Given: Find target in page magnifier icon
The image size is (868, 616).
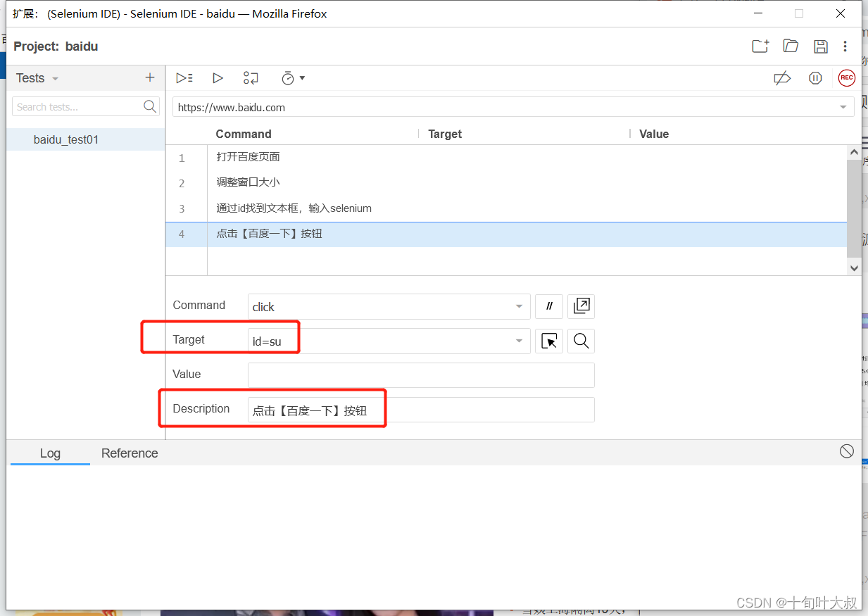Looking at the screenshot, I should [581, 341].
